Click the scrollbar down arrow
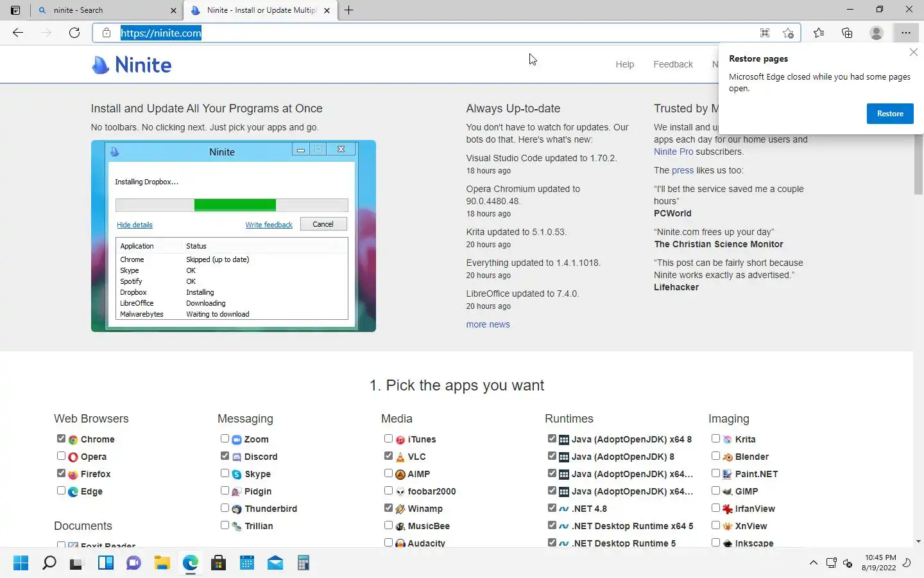The height and width of the screenshot is (578, 924). click(x=918, y=542)
